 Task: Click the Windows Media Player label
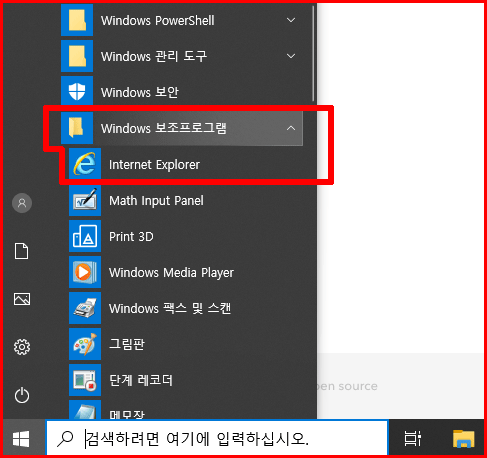(171, 273)
